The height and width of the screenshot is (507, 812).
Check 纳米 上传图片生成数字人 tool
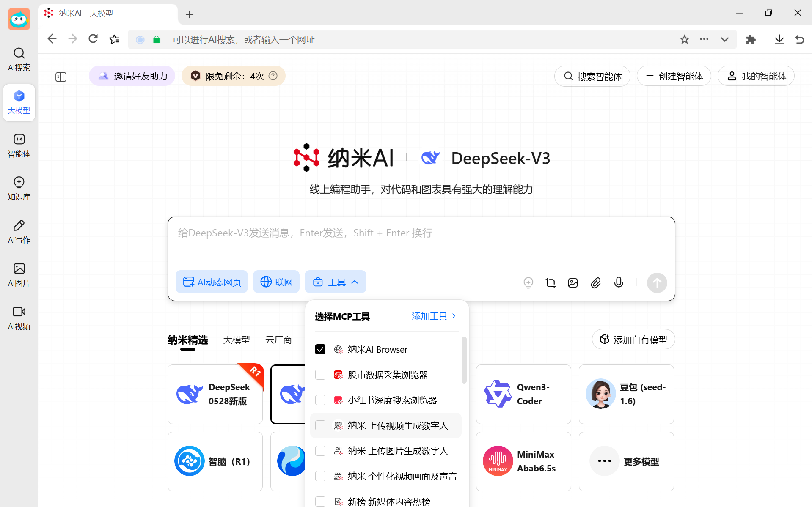click(320, 451)
